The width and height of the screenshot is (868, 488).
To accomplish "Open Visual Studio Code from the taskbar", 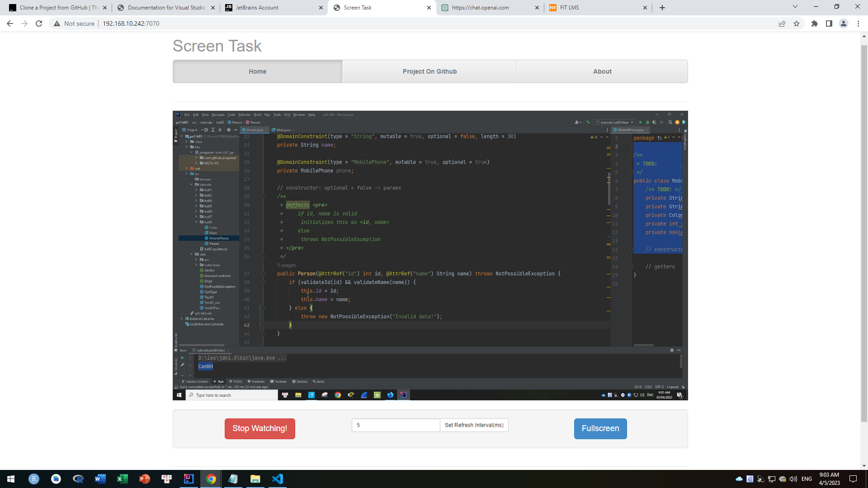I will point(278,479).
